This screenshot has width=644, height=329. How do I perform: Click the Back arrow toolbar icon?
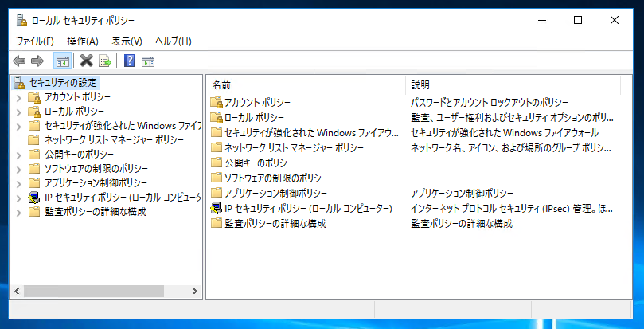tap(19, 61)
